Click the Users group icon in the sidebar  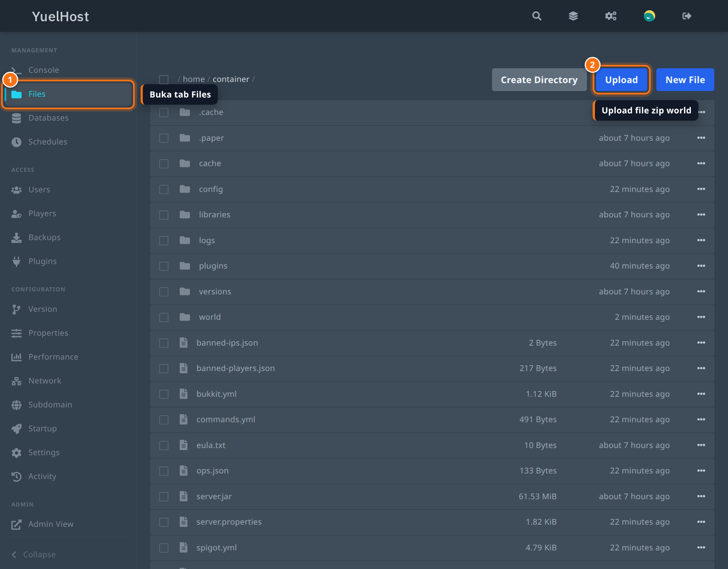(16, 190)
